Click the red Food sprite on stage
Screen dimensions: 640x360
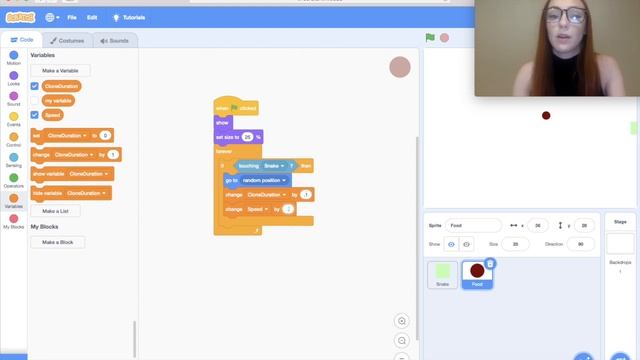546,116
